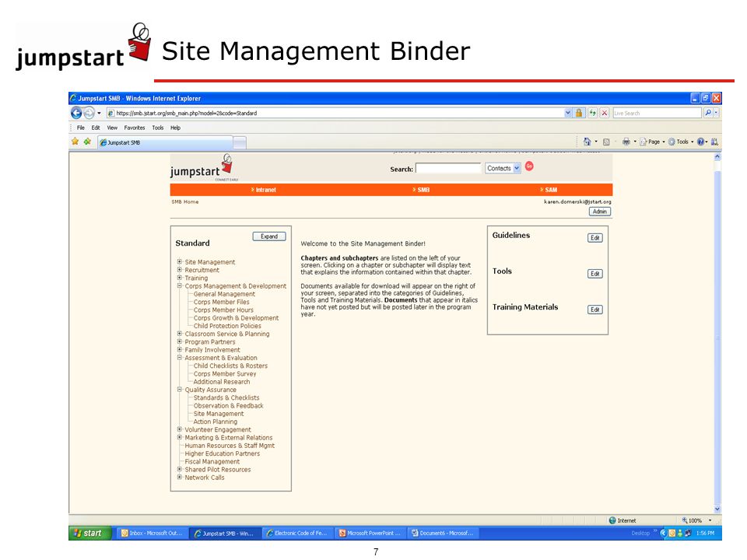The width and height of the screenshot is (747, 560).
Task: Select the Jumpstart SMB browser tab
Action: click(165, 142)
